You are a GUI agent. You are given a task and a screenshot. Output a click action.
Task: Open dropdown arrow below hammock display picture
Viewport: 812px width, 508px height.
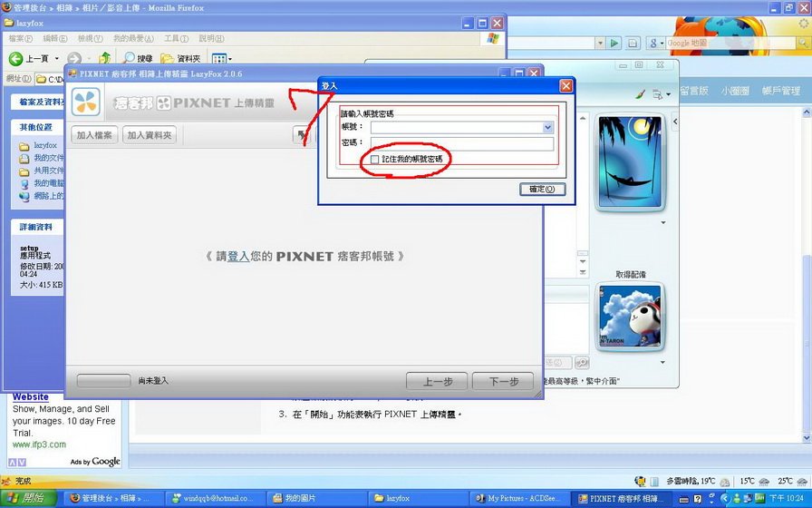[x=662, y=223]
